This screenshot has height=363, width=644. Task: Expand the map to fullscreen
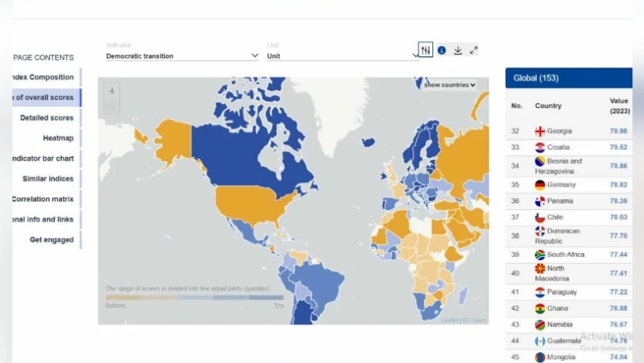click(474, 50)
